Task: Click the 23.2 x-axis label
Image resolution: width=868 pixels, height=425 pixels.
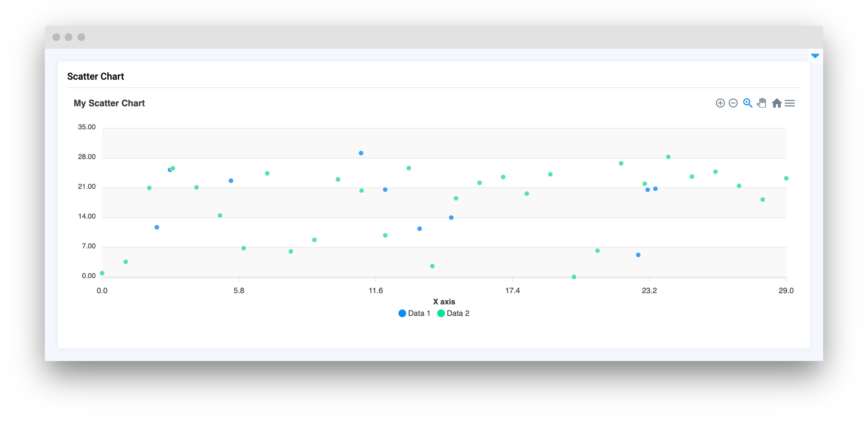Action: click(649, 290)
